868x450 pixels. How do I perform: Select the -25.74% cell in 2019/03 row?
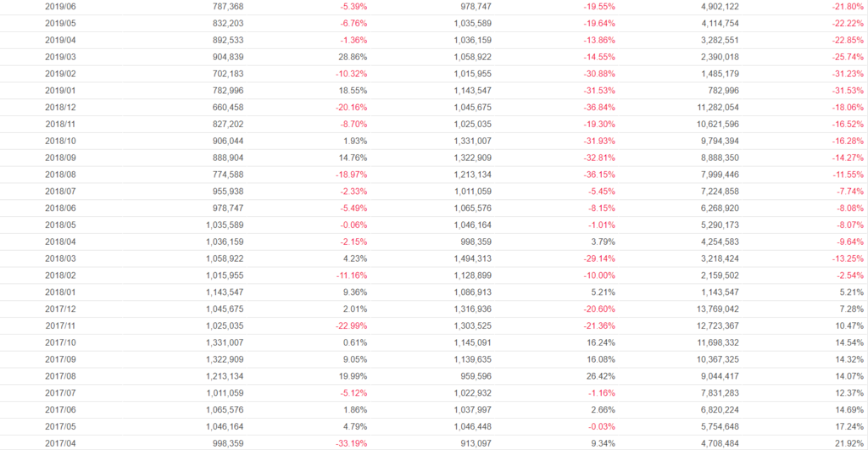pos(847,57)
